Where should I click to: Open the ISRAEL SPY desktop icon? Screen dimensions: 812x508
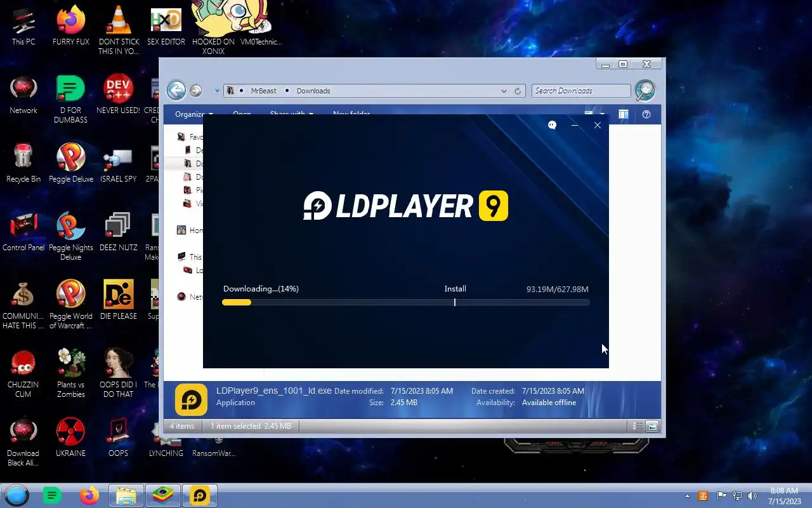pyautogui.click(x=119, y=163)
